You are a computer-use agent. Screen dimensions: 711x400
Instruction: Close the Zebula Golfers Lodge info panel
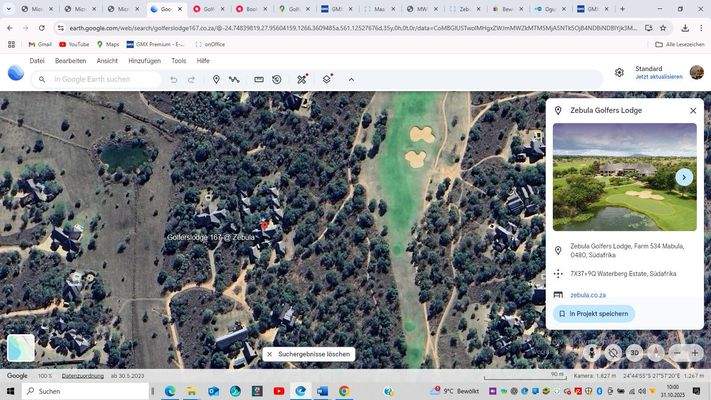coord(693,110)
